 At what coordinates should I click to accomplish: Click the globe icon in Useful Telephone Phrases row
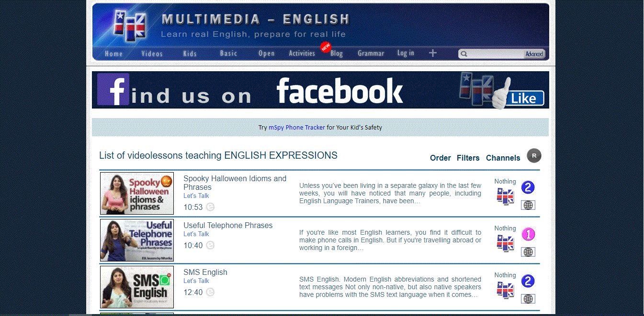click(528, 252)
